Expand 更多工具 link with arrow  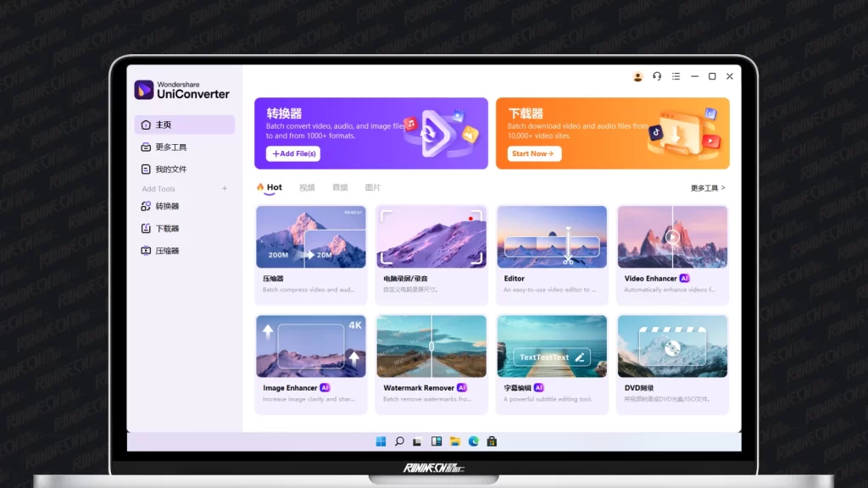pos(708,188)
